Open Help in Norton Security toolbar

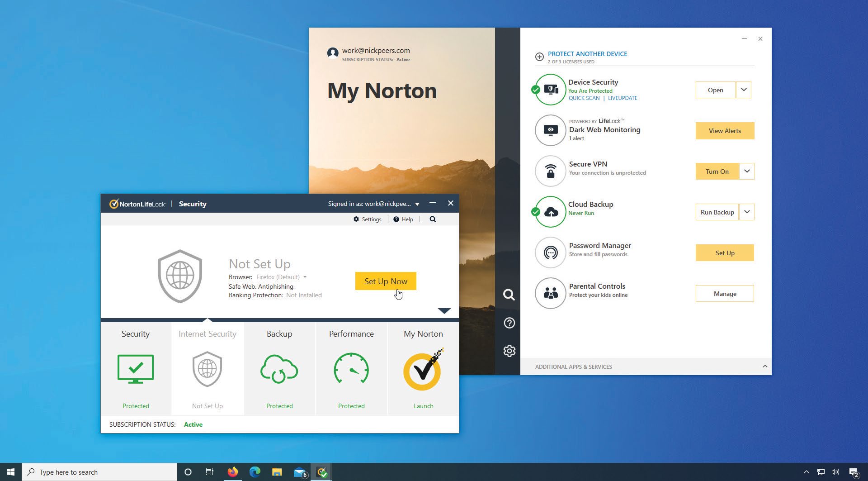[403, 219]
